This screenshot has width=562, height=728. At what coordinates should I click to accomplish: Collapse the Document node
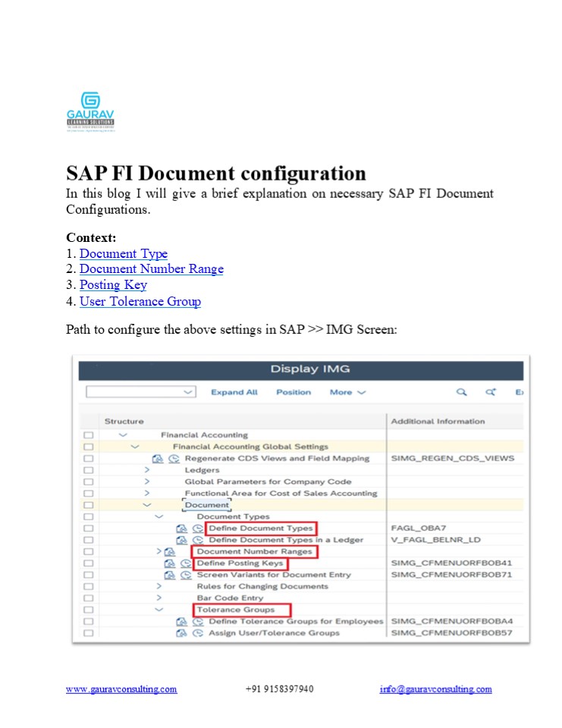coord(147,505)
